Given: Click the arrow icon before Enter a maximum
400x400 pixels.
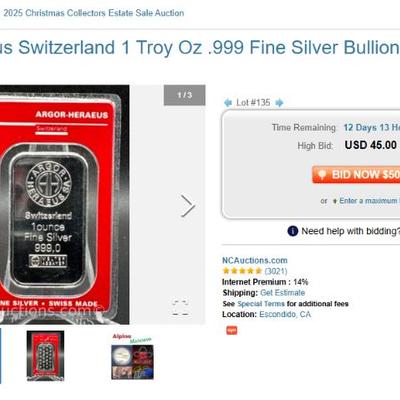Looking at the screenshot, I should pyautogui.click(x=335, y=201).
